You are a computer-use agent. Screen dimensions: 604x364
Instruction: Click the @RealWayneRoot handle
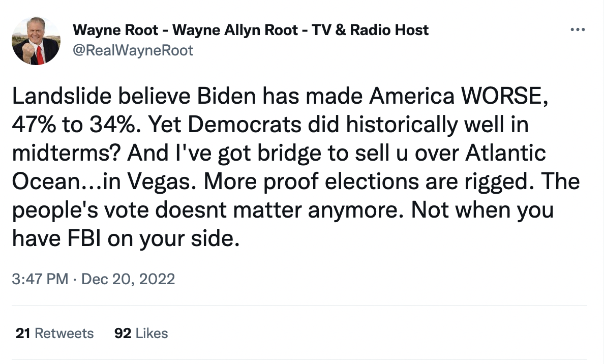tap(133, 50)
